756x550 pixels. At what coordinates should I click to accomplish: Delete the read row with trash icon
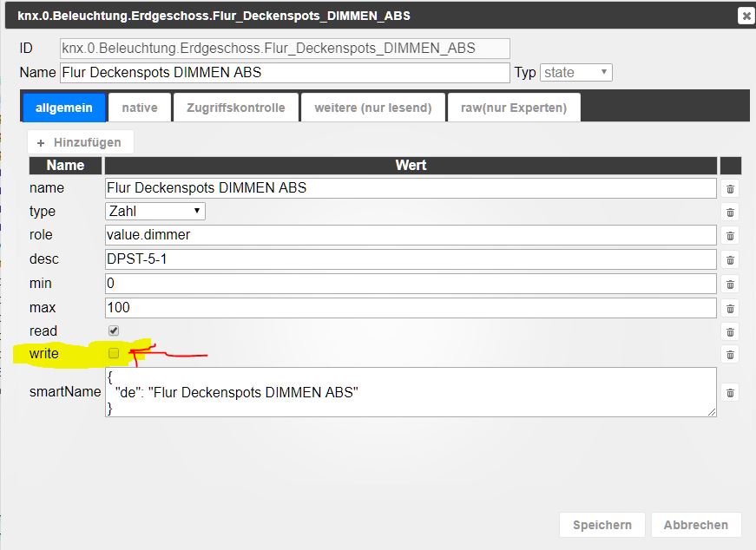[731, 332]
